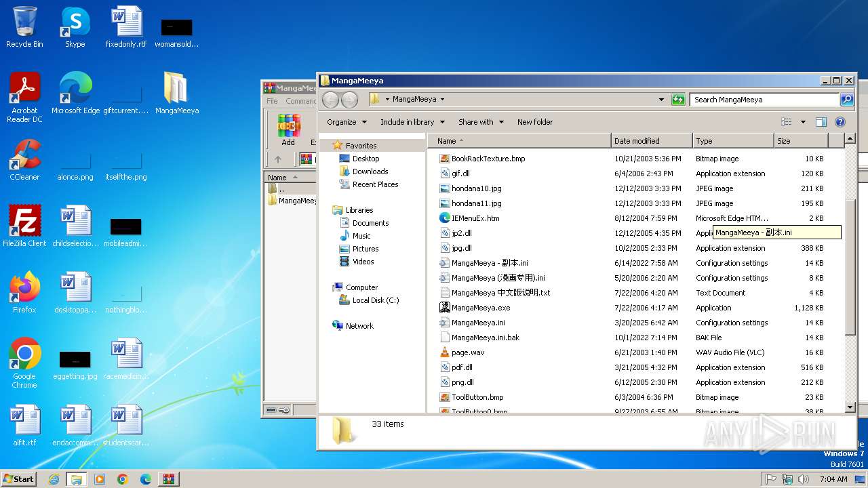The width and height of the screenshot is (868, 488).
Task: Click WinRAR taskbar button
Action: (169, 479)
